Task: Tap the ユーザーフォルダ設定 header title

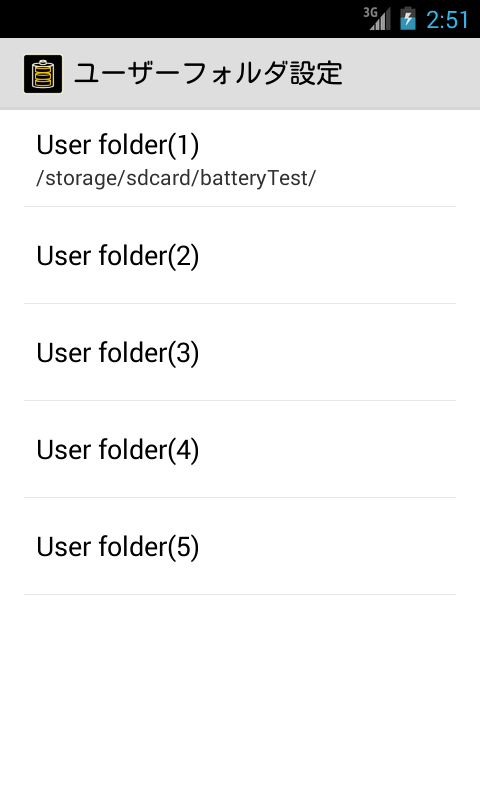Action: pyautogui.click(x=209, y=73)
